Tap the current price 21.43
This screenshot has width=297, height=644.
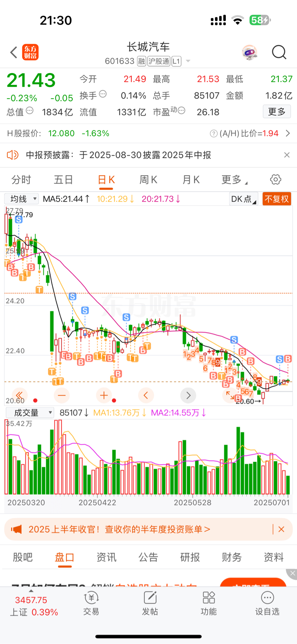(31, 80)
